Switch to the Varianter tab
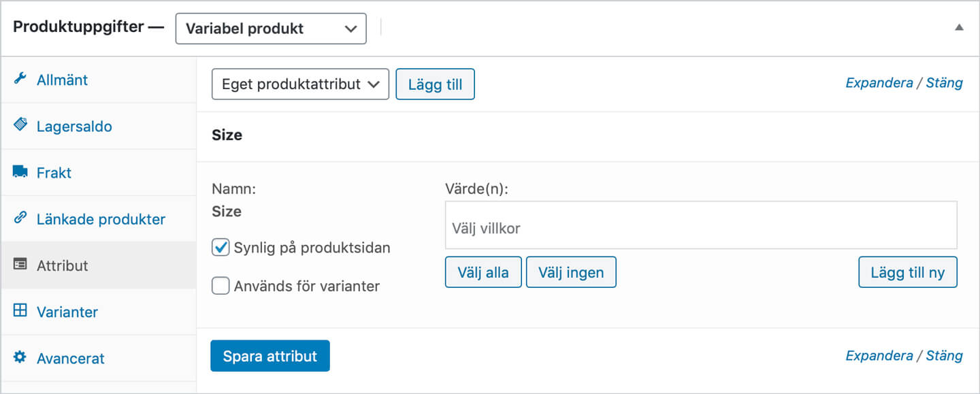The image size is (980, 394). click(67, 312)
